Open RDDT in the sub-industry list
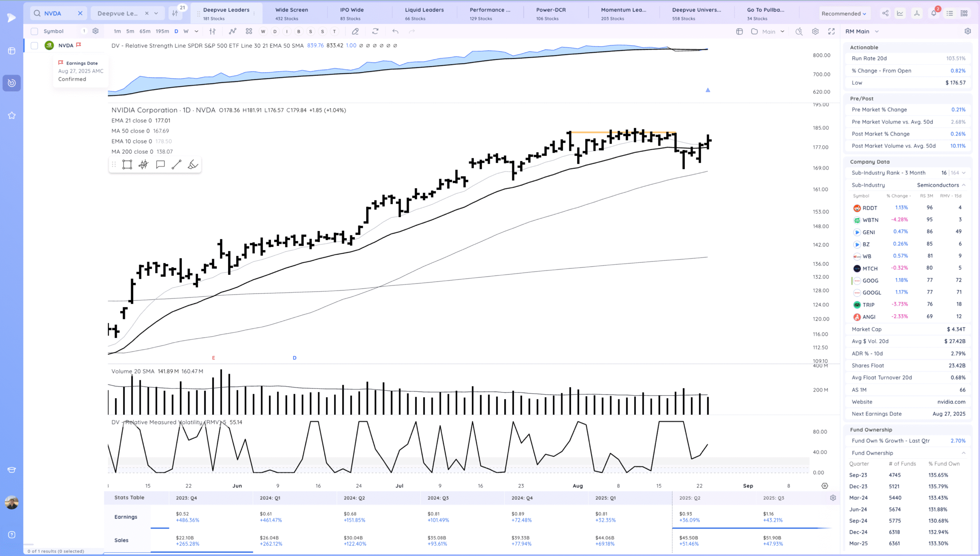 click(x=870, y=208)
